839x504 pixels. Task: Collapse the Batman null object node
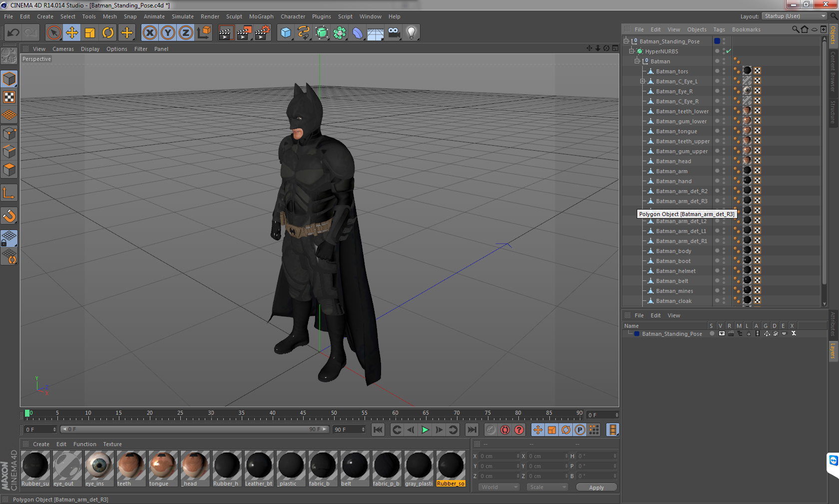[x=637, y=61]
